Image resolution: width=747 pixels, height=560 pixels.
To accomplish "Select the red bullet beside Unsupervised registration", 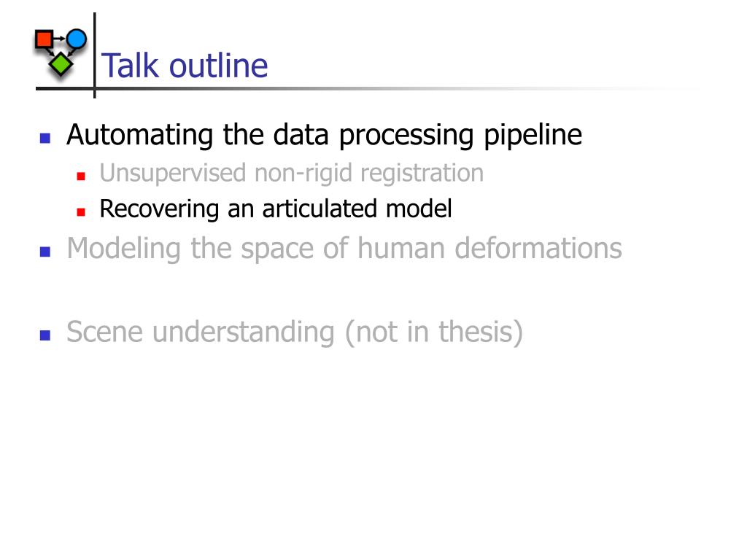I will pos(81,176).
